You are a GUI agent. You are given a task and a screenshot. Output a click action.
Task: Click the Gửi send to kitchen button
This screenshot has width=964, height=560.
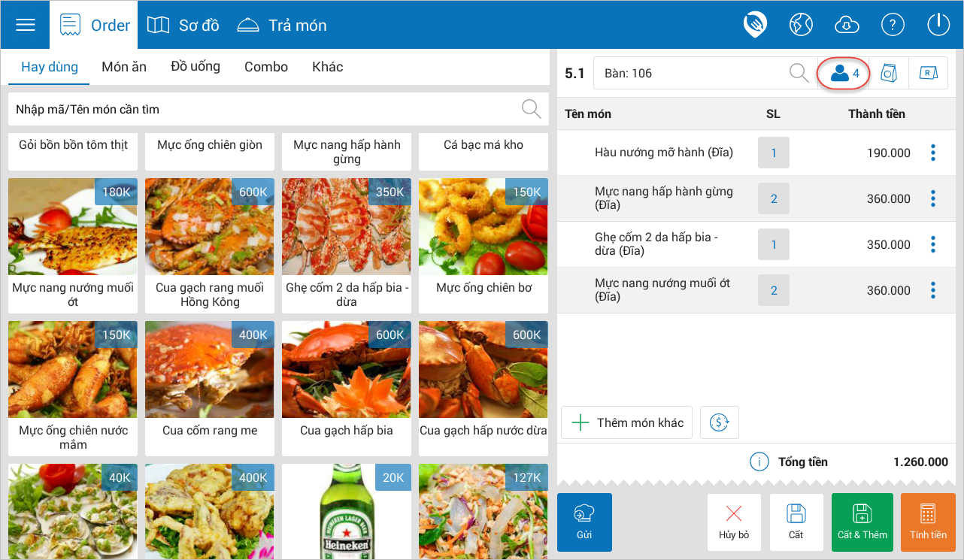pos(584,522)
